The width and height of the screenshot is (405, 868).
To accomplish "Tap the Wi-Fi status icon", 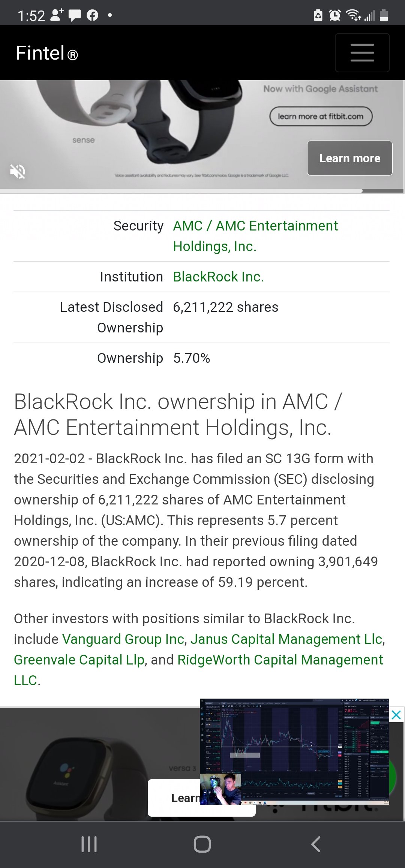I will point(353,15).
